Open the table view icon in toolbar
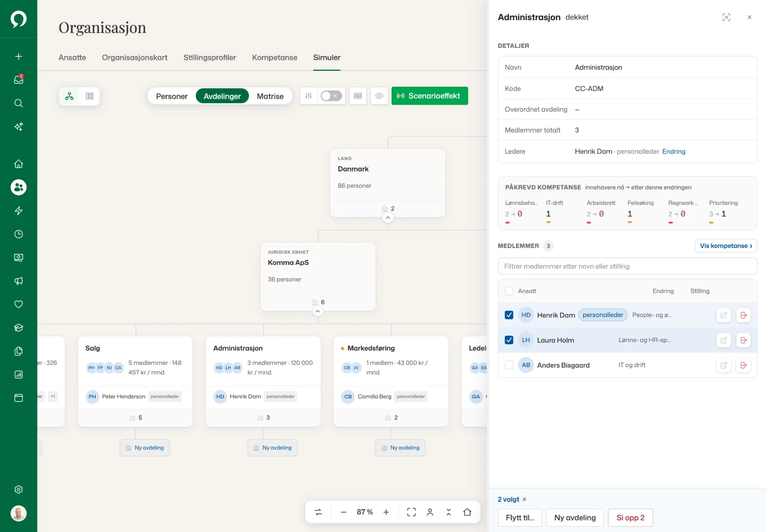 (x=358, y=96)
